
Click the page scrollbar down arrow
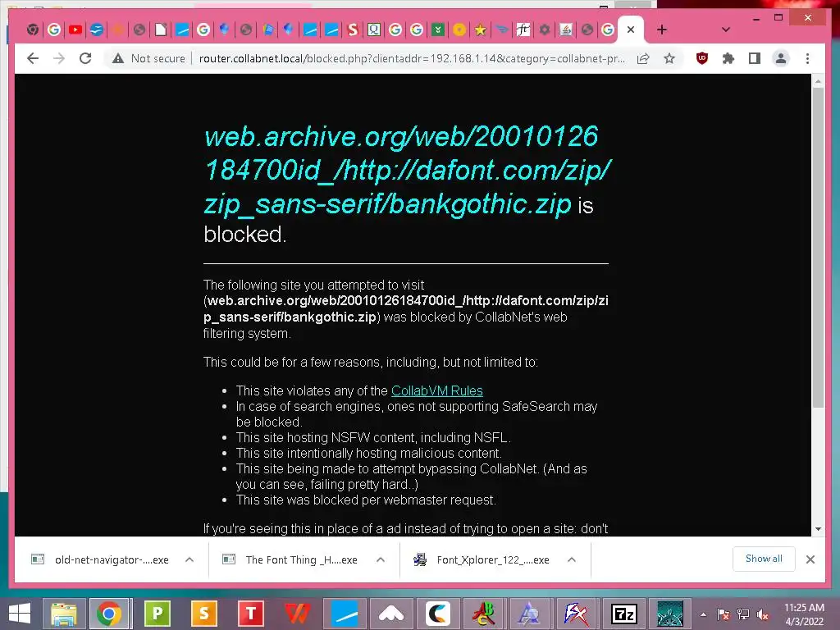pos(818,529)
